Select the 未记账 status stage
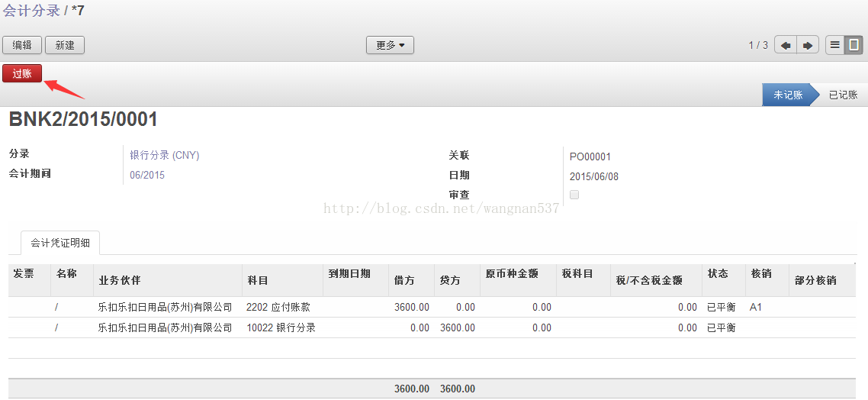 [x=788, y=95]
